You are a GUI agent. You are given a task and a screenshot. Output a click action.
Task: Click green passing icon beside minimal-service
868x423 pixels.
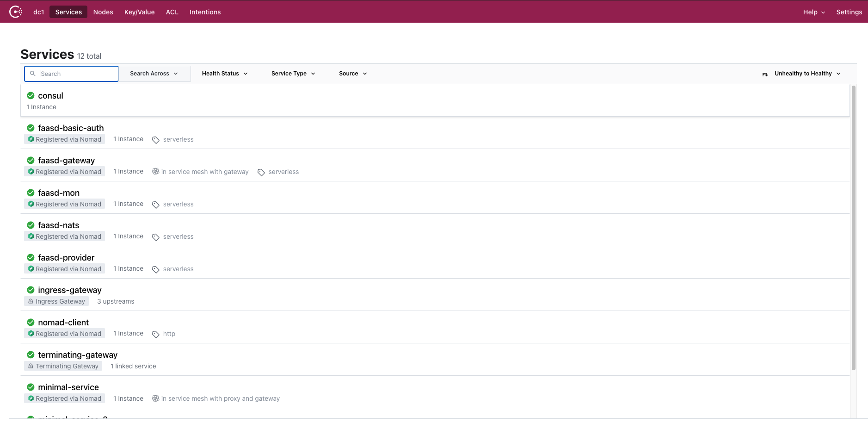click(x=31, y=387)
